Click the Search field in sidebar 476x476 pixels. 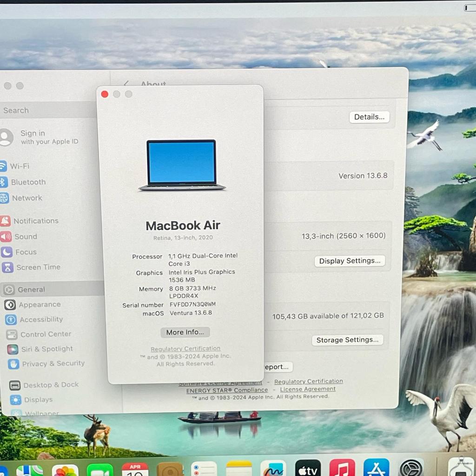(x=46, y=110)
